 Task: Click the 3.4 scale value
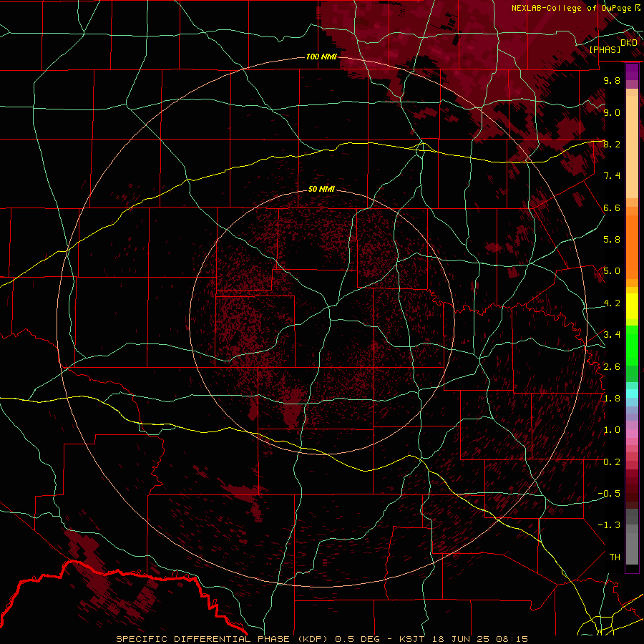[x=612, y=335]
